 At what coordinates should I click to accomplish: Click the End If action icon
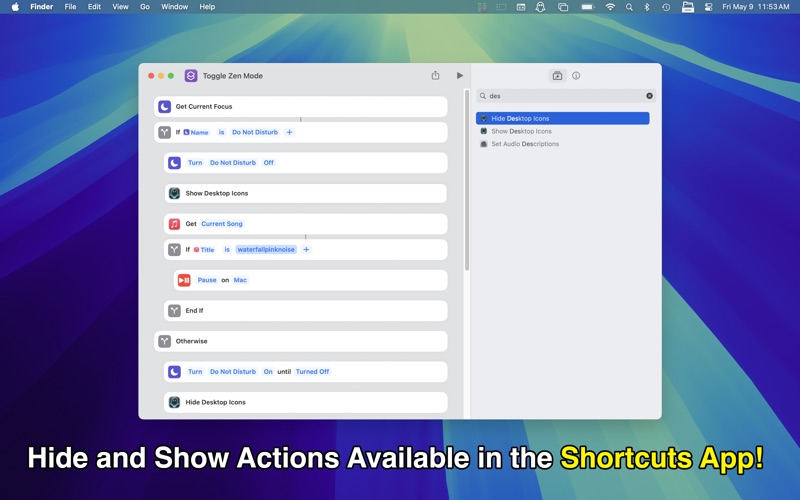click(x=174, y=311)
